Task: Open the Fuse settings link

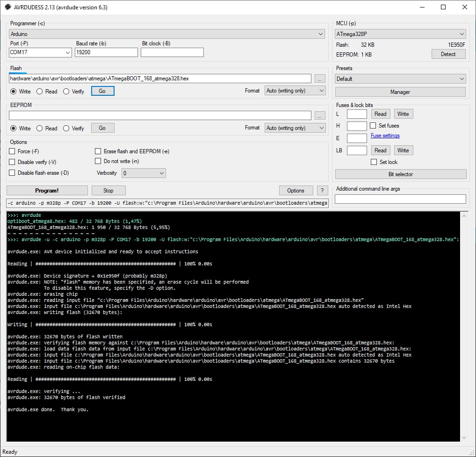Action: coord(385,136)
